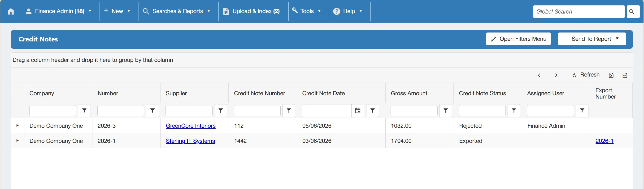
Task: Focus the Global Search field
Action: (579, 12)
